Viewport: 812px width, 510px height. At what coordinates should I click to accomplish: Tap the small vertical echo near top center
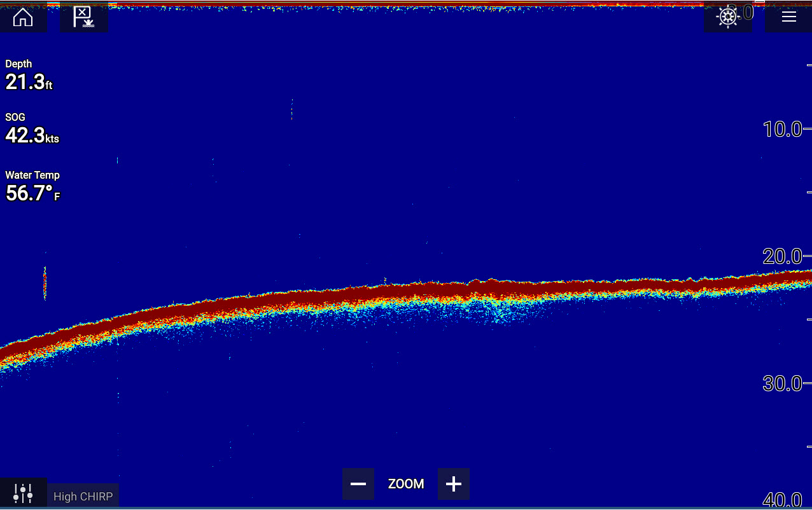click(291, 109)
